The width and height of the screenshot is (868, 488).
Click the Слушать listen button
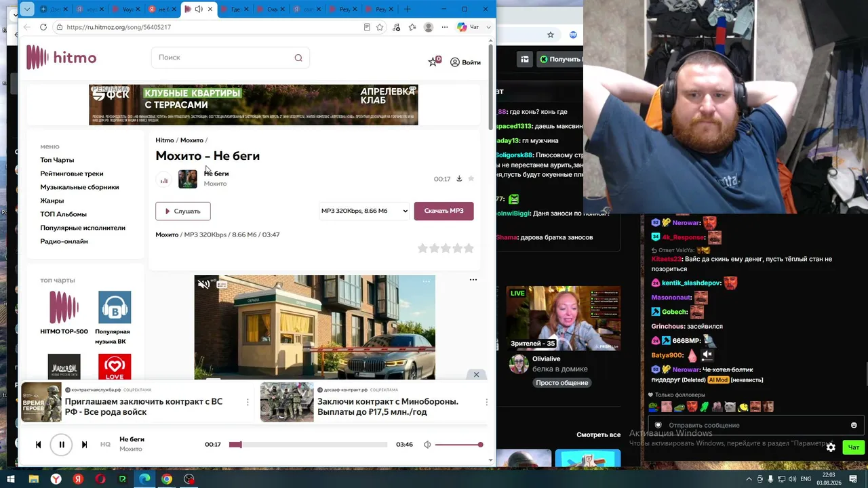[x=182, y=211]
